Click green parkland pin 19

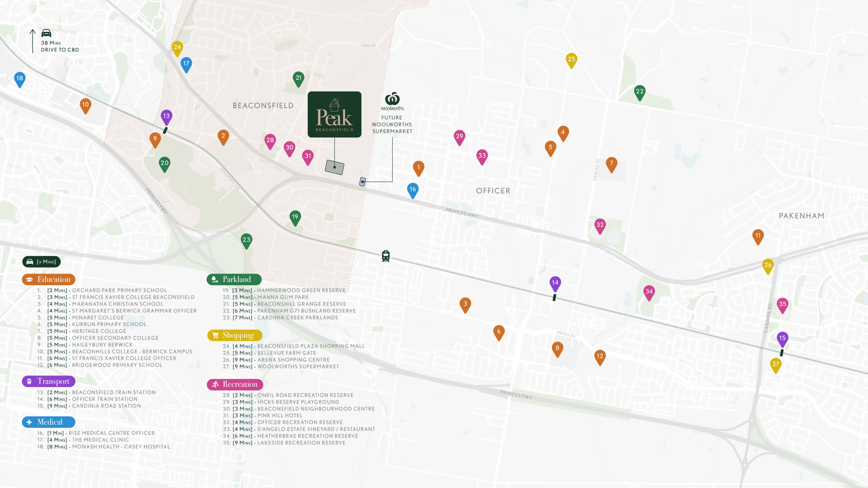[x=295, y=218]
